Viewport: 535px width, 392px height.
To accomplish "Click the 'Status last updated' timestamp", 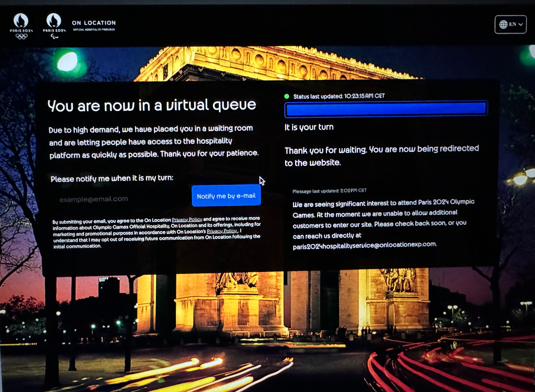I will tap(339, 96).
